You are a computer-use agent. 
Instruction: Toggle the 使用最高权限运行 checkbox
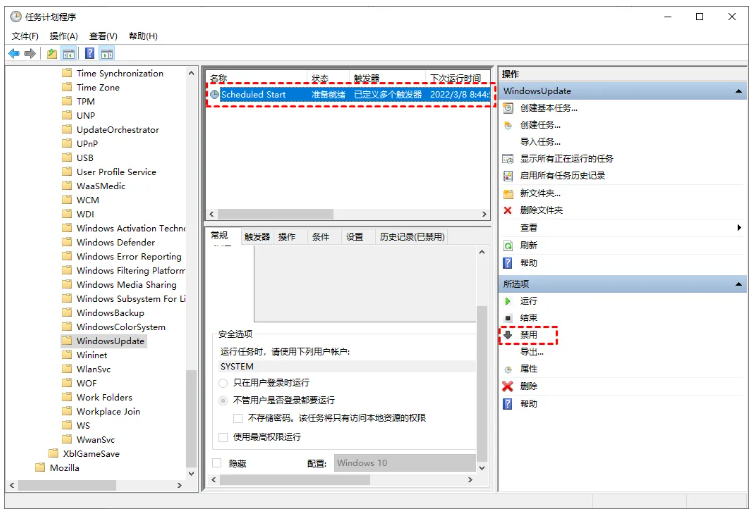(x=223, y=437)
